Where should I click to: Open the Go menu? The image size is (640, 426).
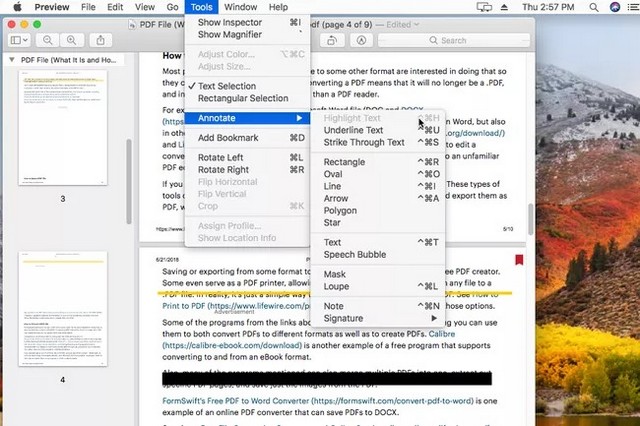[172, 7]
